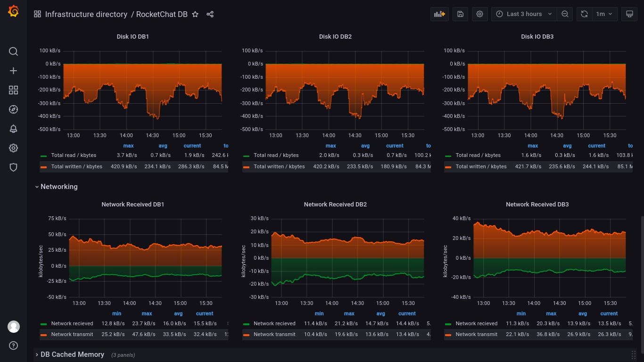Toggle Total written series in Disk IO DB1
The height and width of the screenshot is (362, 644).
click(x=76, y=166)
